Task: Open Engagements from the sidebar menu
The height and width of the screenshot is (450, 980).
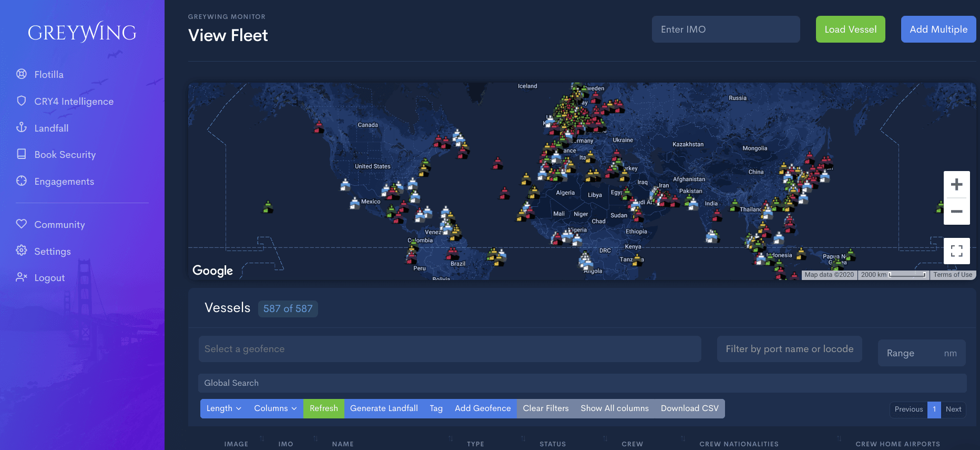Action: pyautogui.click(x=64, y=182)
